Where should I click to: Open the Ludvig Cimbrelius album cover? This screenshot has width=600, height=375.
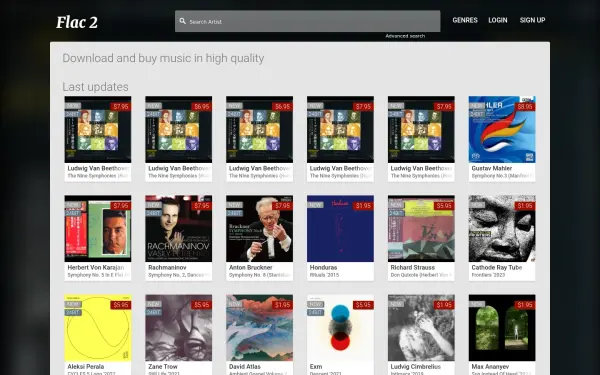[421, 328]
